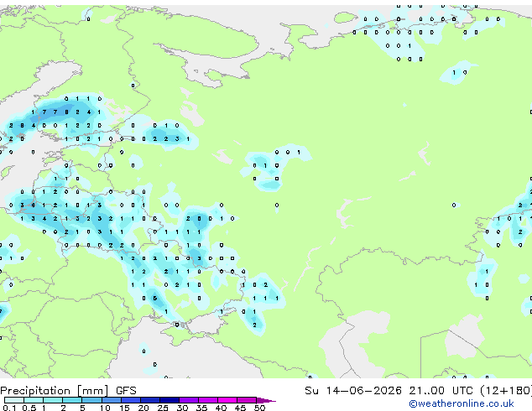The image size is (532, 411).
Task: Click the 35–40 mm legend color box
Action: click(x=208, y=400)
